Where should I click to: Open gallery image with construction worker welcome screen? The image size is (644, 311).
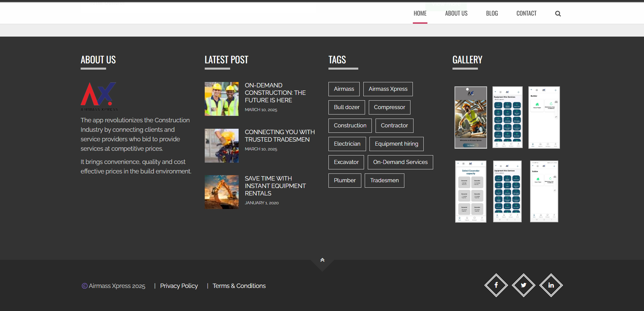(x=470, y=118)
